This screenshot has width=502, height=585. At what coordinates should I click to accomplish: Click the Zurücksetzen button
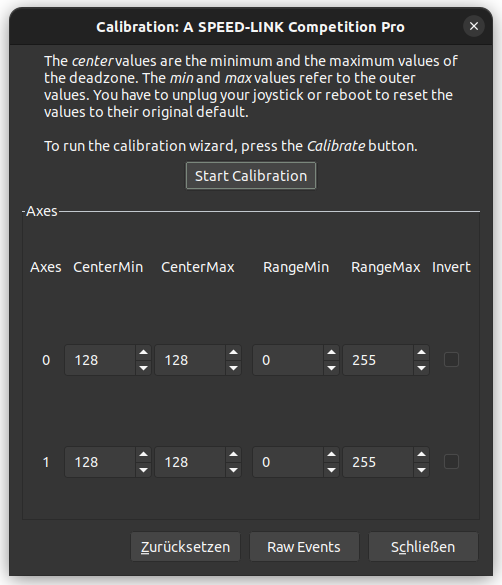(x=185, y=547)
